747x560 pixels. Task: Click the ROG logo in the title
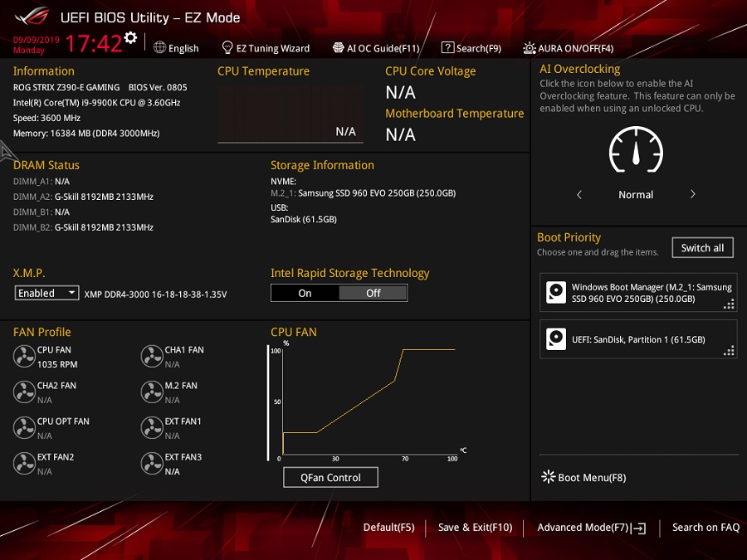pyautogui.click(x=32, y=17)
